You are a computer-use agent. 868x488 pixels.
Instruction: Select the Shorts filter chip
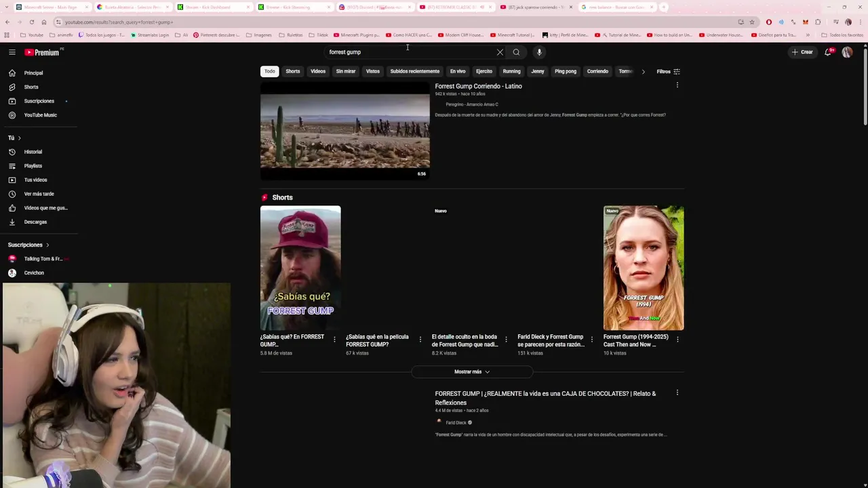point(293,71)
